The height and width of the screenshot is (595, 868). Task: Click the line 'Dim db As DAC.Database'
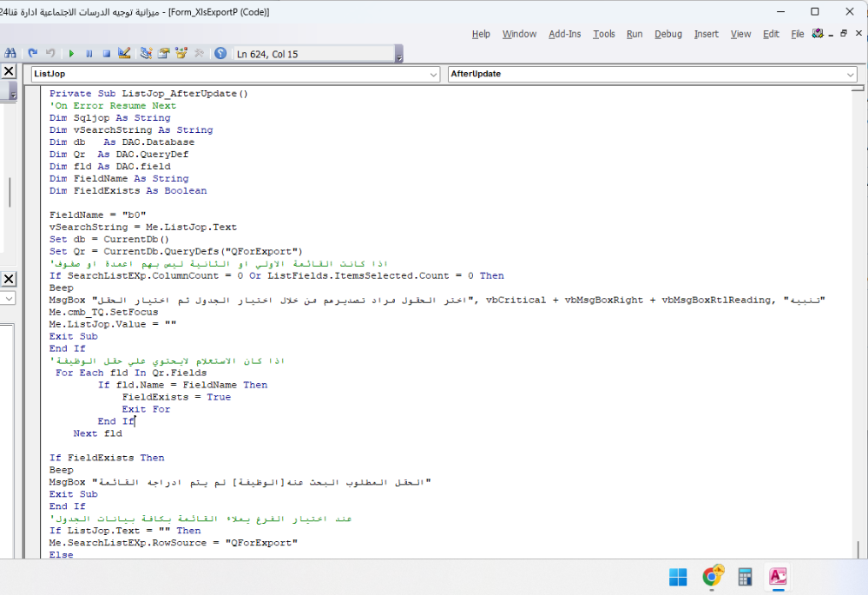point(122,142)
